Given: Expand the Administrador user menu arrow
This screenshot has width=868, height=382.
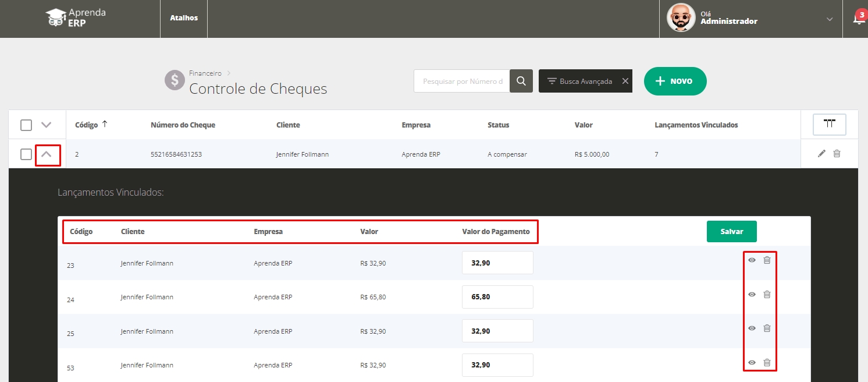Looking at the screenshot, I should click(830, 19).
